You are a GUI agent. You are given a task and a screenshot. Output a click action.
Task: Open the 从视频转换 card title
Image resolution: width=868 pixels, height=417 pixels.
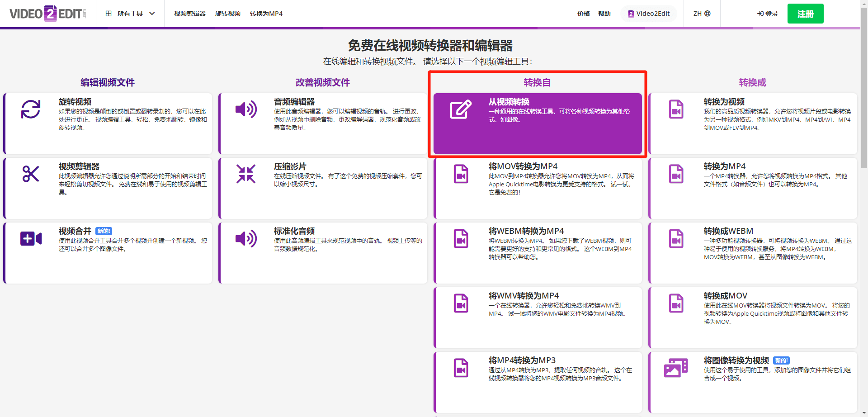coord(509,102)
